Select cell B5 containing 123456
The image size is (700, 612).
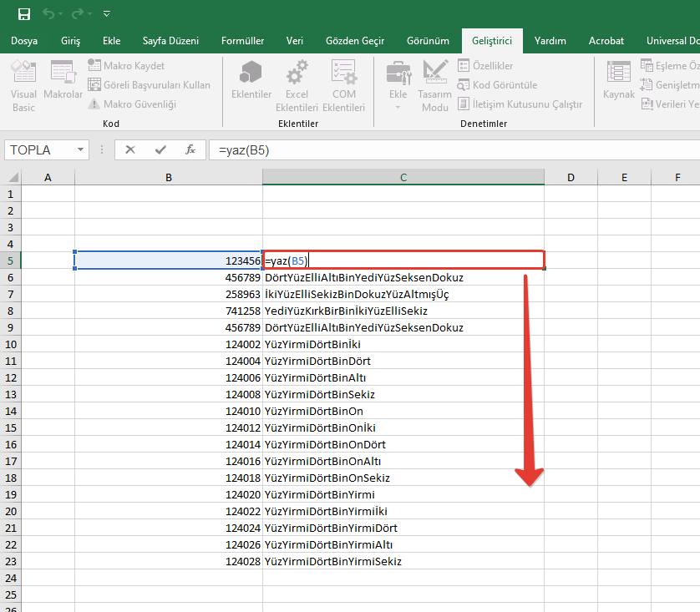168,260
